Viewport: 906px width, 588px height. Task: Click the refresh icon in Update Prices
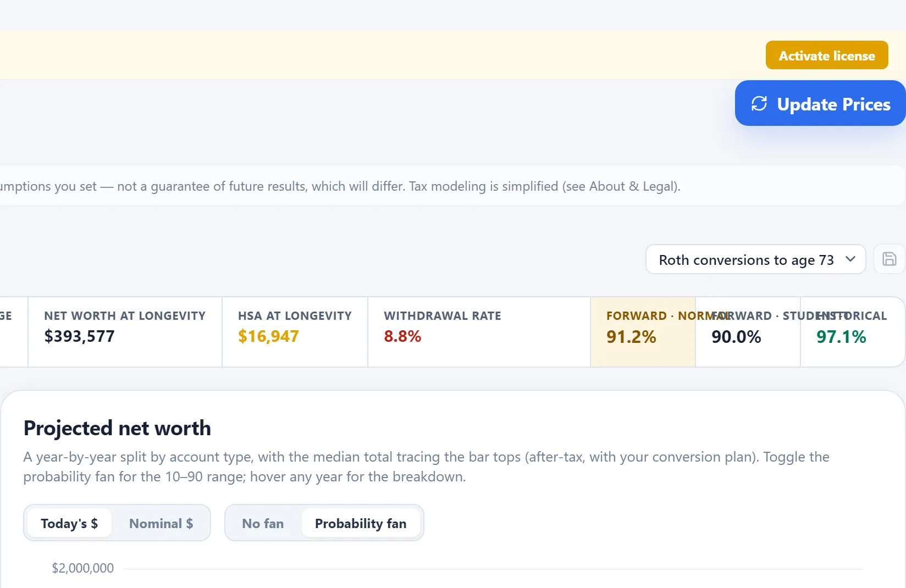[759, 103]
